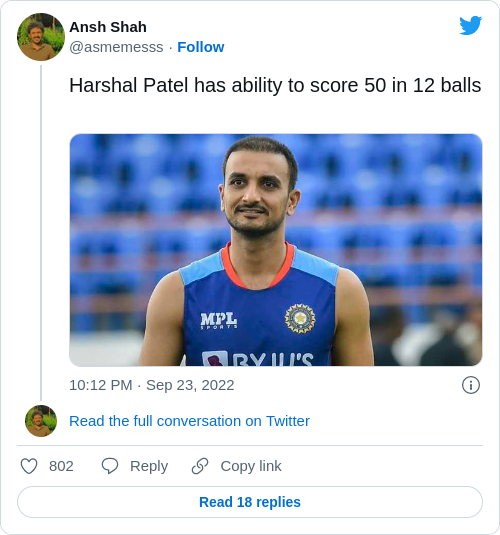500x535 pixels.
Task: Click the Copy link text label
Action: tap(251, 466)
